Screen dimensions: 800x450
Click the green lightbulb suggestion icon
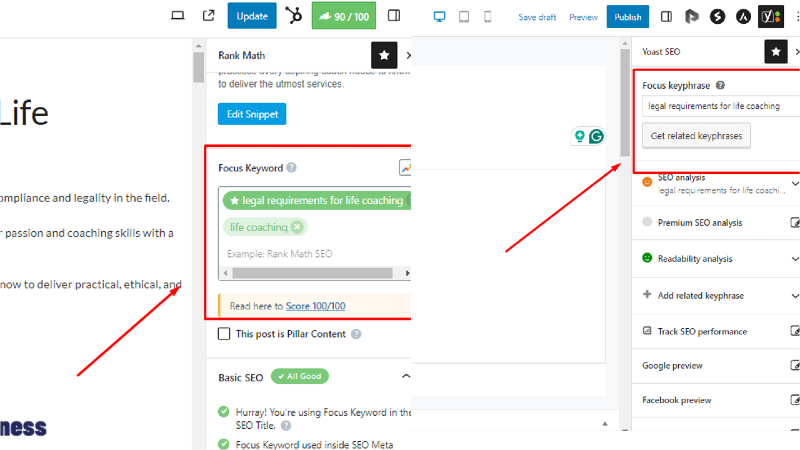point(580,136)
